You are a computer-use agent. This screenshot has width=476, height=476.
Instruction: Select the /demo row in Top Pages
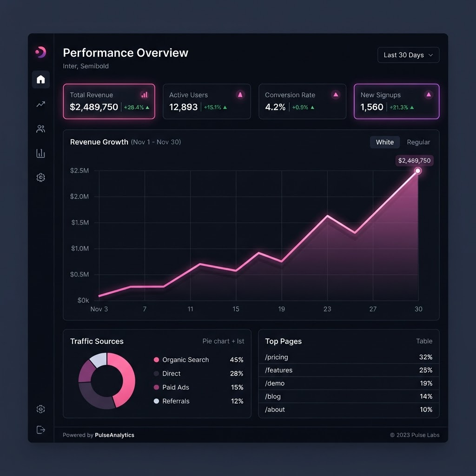point(349,383)
